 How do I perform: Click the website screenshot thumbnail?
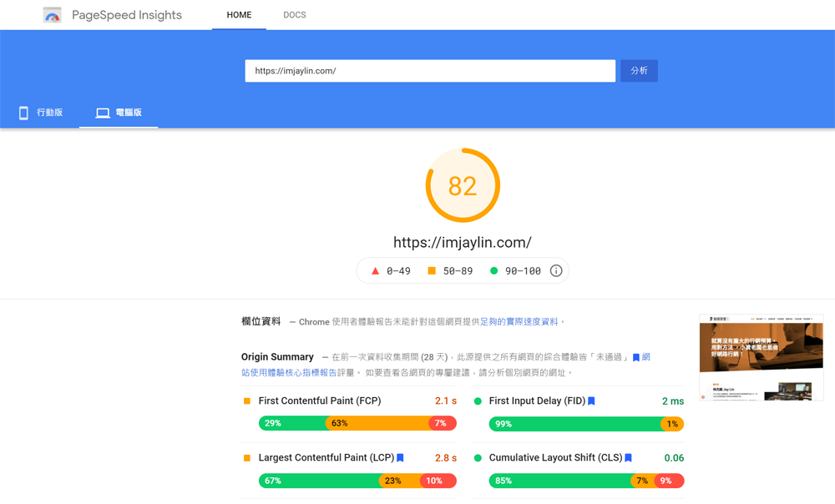761,357
